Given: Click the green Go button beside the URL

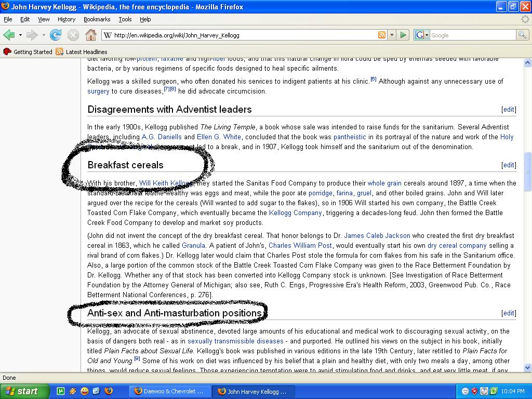Looking at the screenshot, I should click(403, 35).
